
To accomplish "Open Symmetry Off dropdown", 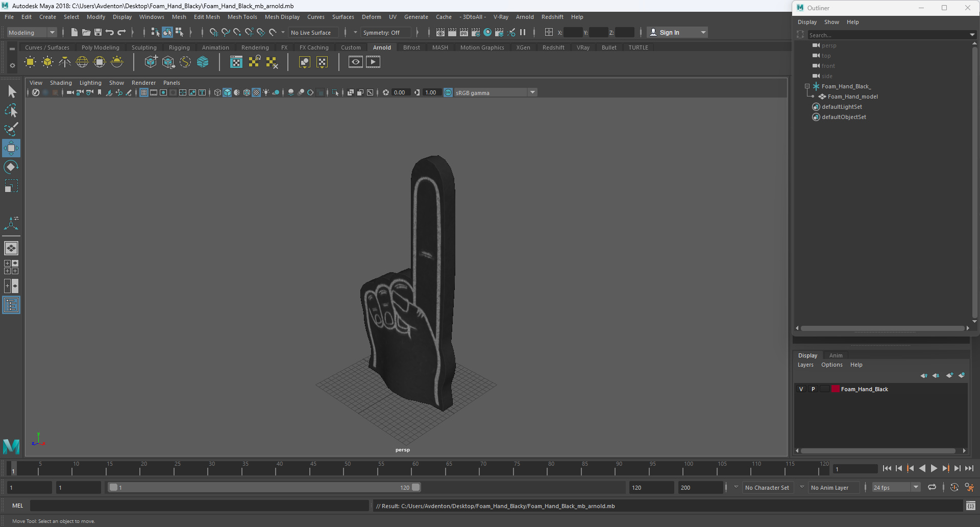I will pos(385,32).
